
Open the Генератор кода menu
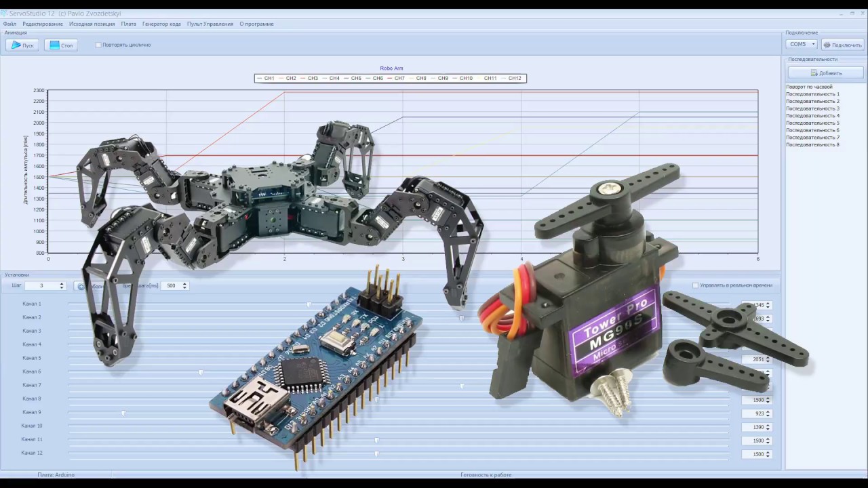click(x=161, y=24)
